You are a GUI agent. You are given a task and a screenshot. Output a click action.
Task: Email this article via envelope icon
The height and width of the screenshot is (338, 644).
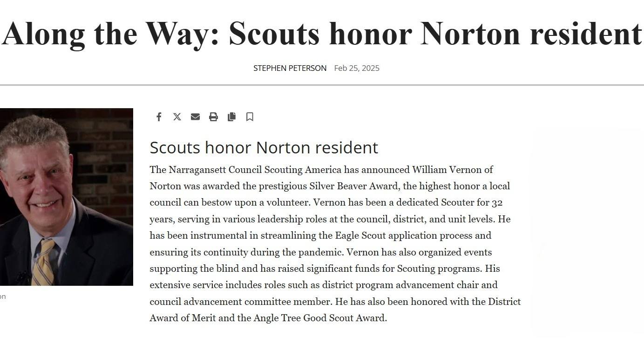point(195,117)
